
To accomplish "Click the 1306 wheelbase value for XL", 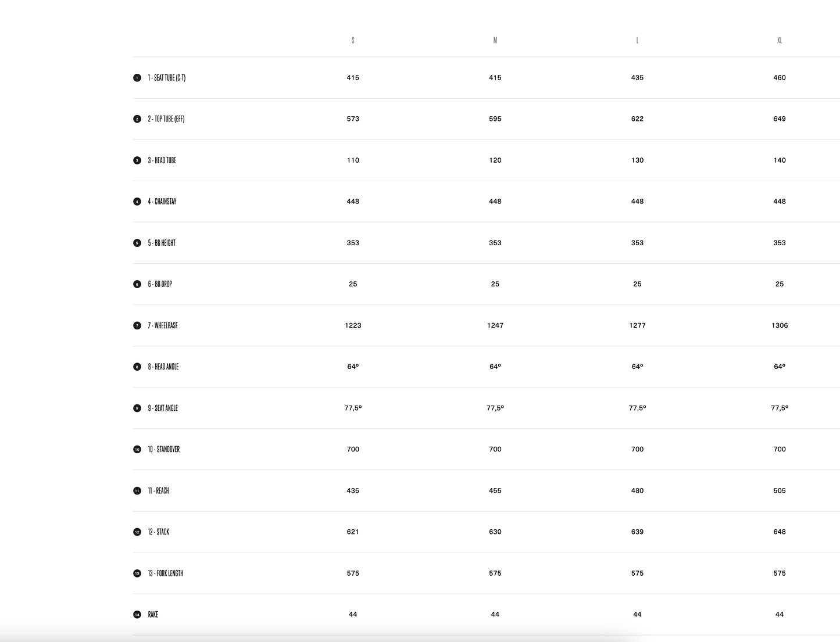I will pos(780,325).
